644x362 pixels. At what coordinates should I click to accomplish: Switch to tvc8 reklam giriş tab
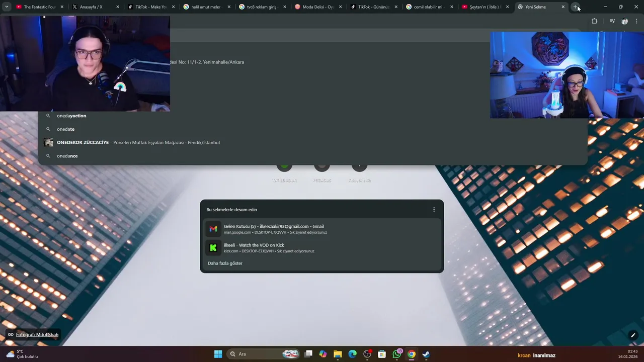pos(262,7)
